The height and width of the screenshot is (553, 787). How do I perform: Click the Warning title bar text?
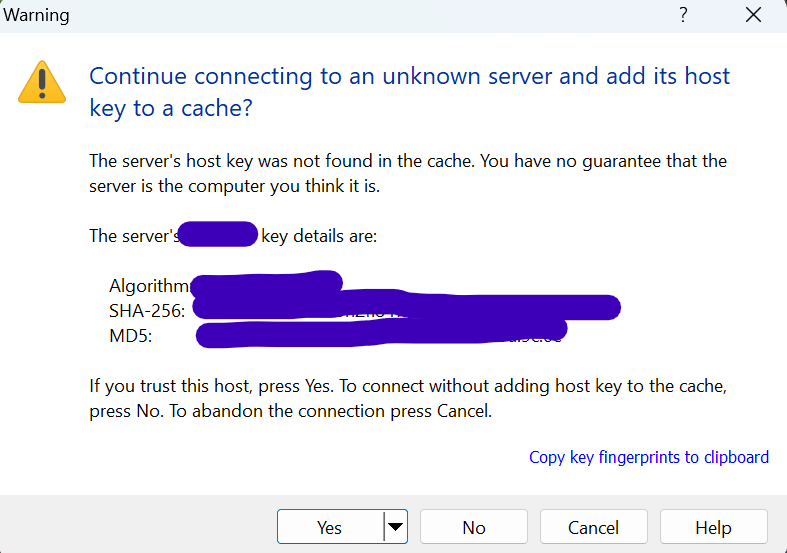37,15
